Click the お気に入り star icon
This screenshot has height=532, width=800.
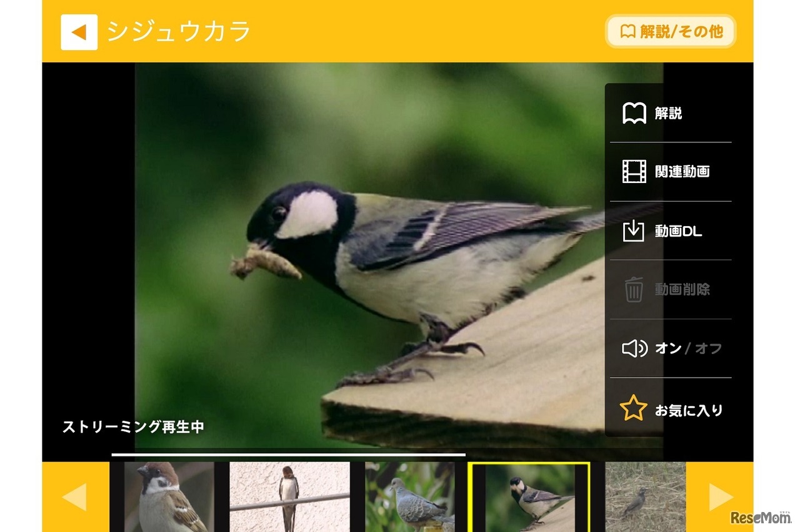[x=633, y=408]
